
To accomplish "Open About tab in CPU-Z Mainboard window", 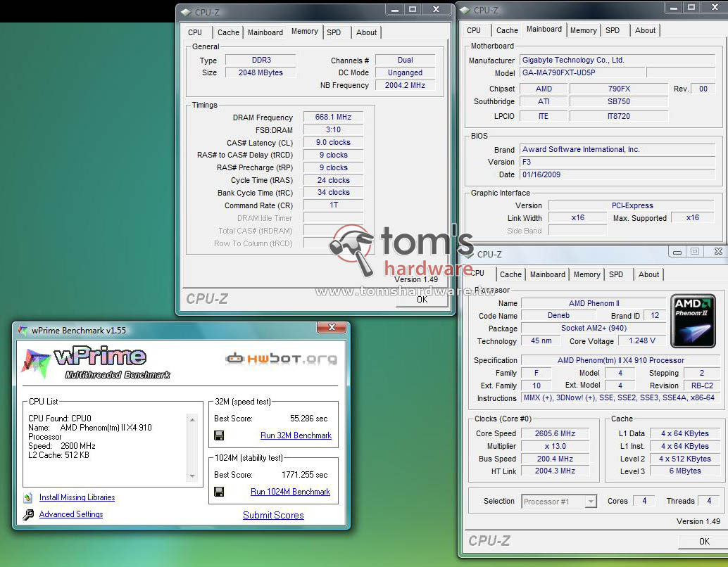I will (646, 30).
